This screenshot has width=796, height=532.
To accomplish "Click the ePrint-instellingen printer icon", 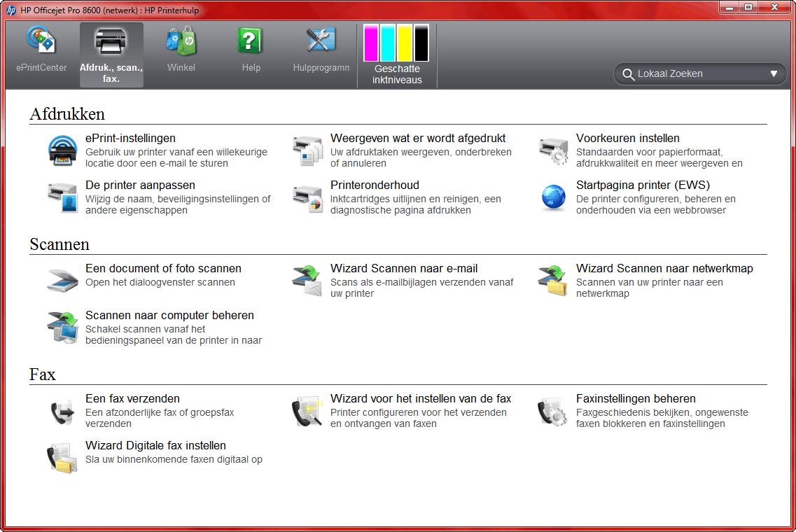I will (x=62, y=150).
